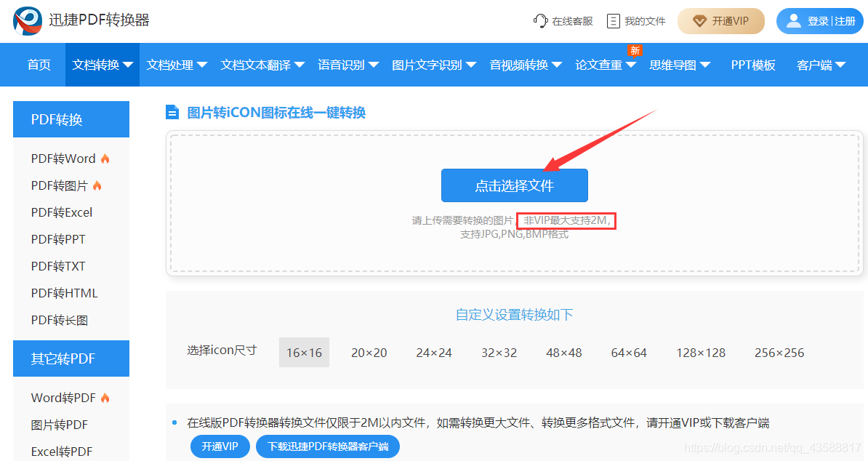Click the 点击选择文件 upload button

coord(514,185)
